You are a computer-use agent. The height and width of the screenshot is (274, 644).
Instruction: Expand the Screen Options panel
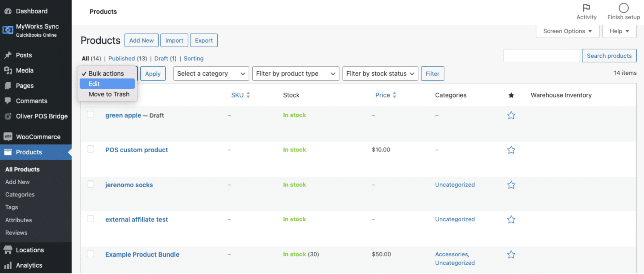tap(567, 31)
